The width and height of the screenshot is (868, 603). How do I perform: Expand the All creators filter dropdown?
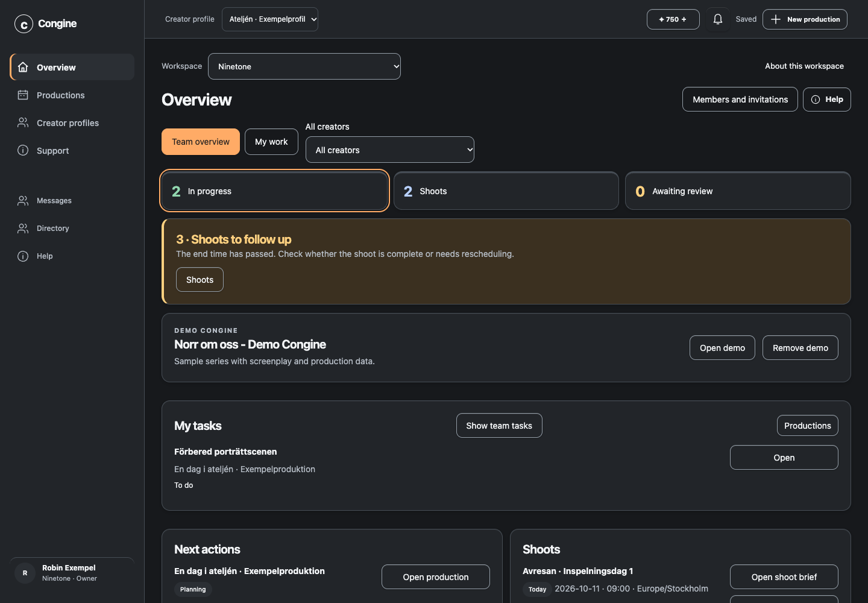point(390,150)
